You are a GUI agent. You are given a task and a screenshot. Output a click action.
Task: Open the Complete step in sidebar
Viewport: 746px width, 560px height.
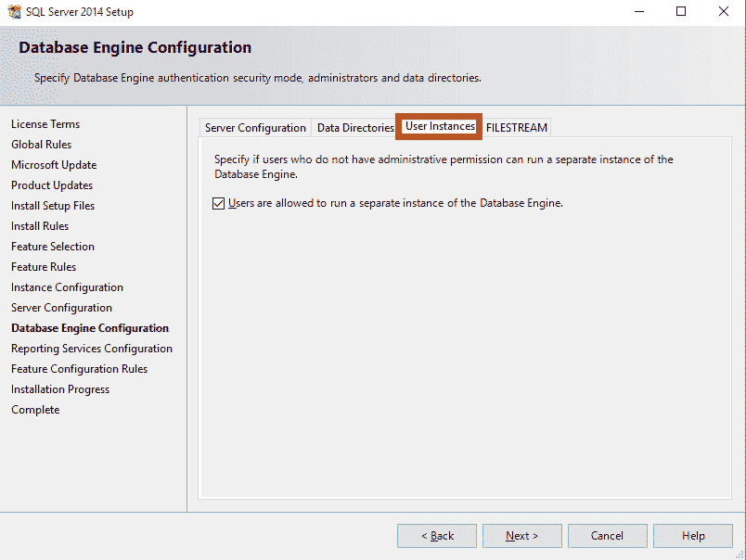pos(35,409)
